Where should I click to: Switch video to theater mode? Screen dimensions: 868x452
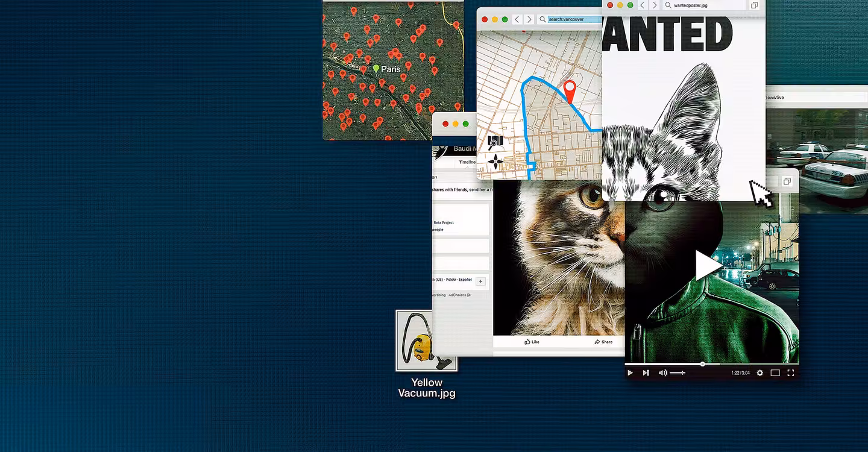[x=775, y=373]
